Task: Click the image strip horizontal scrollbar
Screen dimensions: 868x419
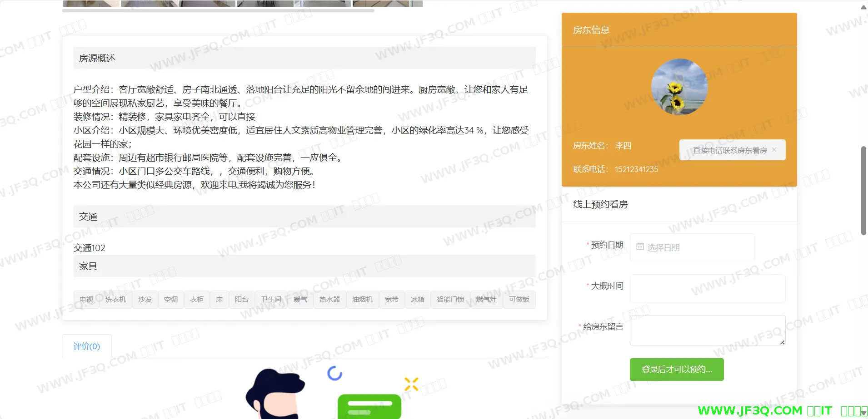Action: tap(218, 10)
